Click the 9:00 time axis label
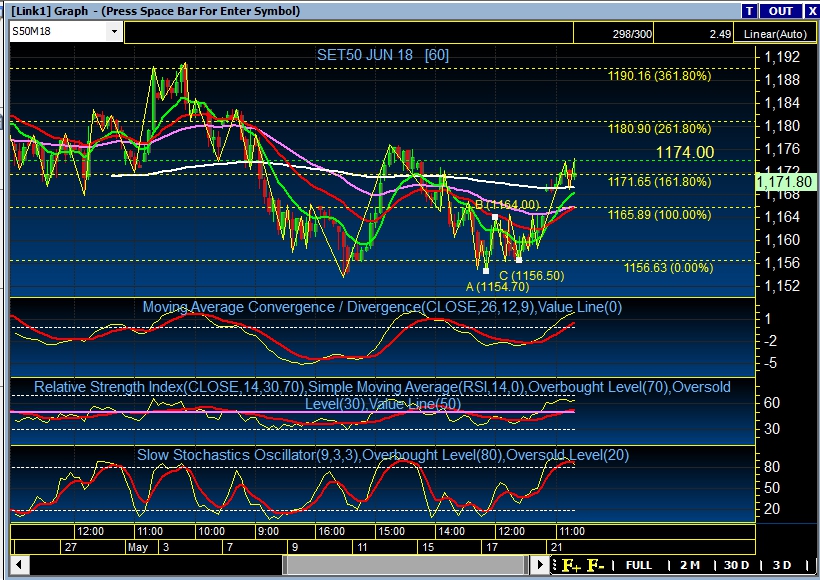The image size is (820, 580). coord(268,531)
